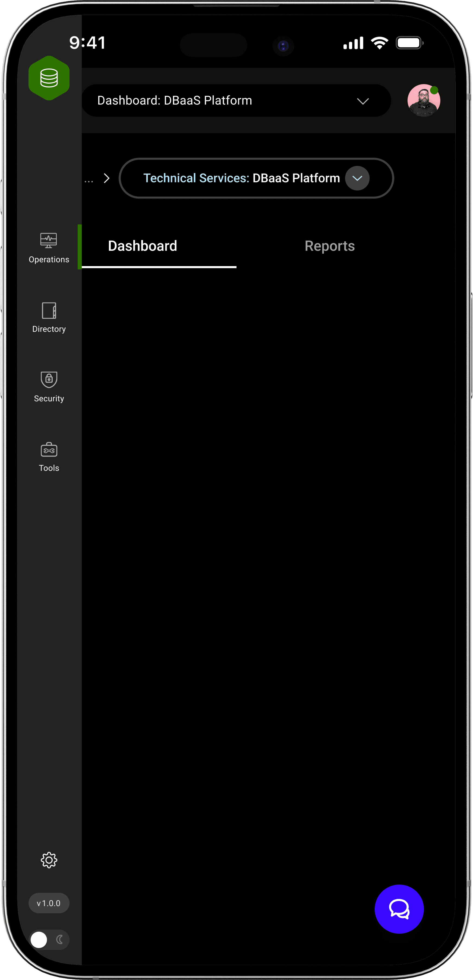Check the battery icon in status bar
Image resolution: width=473 pixels, height=980 pixels.
click(x=409, y=43)
